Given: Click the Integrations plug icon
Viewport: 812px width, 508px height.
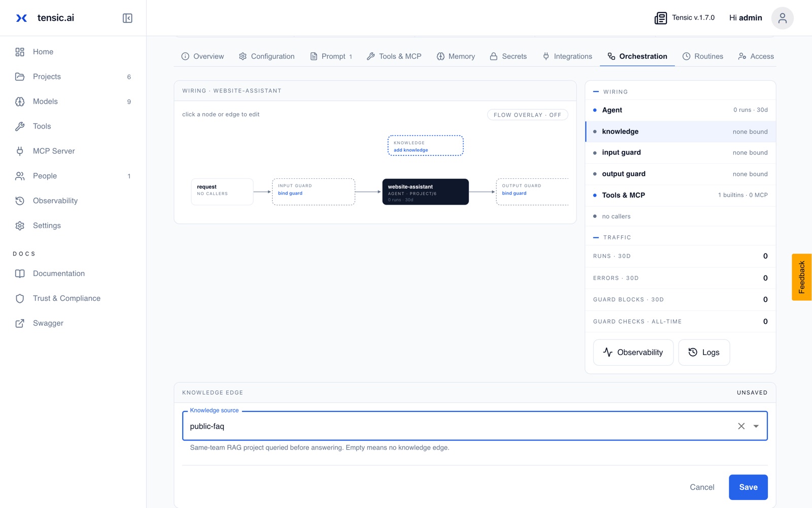Looking at the screenshot, I should (x=546, y=56).
